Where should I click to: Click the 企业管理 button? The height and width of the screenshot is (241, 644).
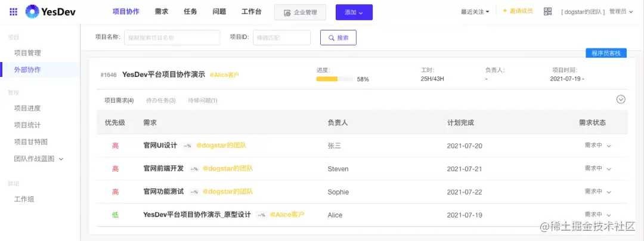pos(300,13)
